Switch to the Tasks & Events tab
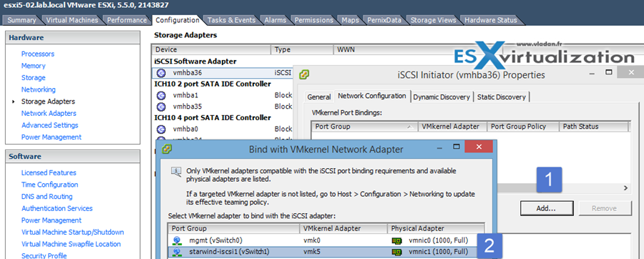 point(231,20)
